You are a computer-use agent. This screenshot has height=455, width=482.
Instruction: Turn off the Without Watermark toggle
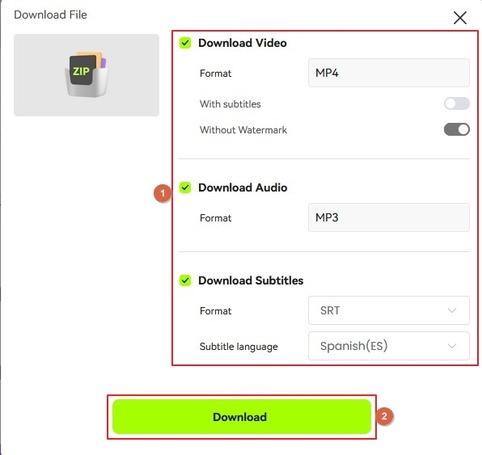pos(457,130)
